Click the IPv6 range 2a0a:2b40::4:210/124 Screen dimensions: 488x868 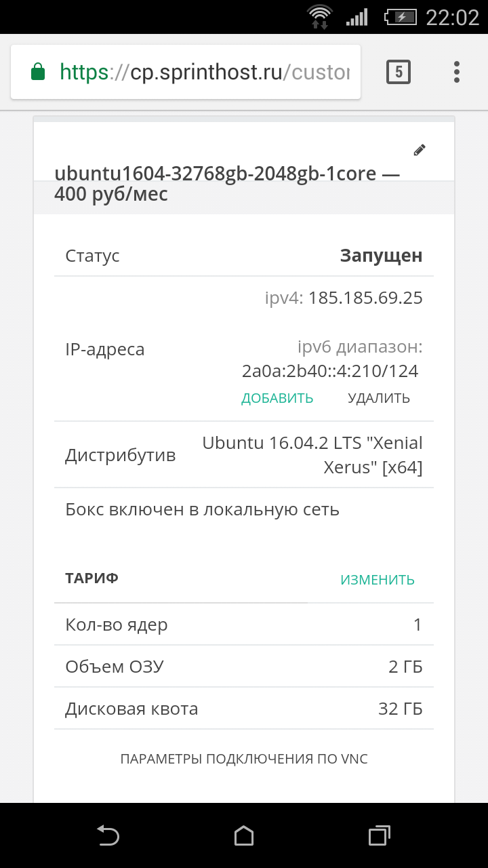pos(330,371)
